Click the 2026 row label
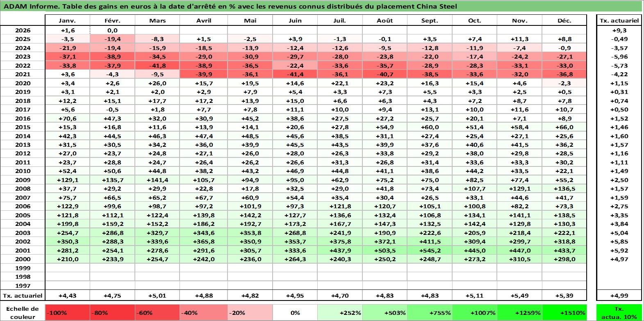This screenshot has width=644, height=321. (23, 30)
